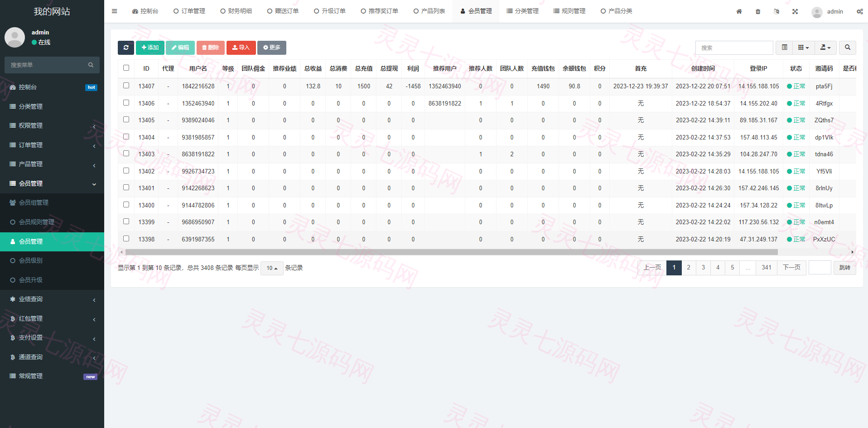Viewport: 868px width, 428px height.
Task: Click the trash clear-cache icon in top bar
Action: tap(758, 11)
